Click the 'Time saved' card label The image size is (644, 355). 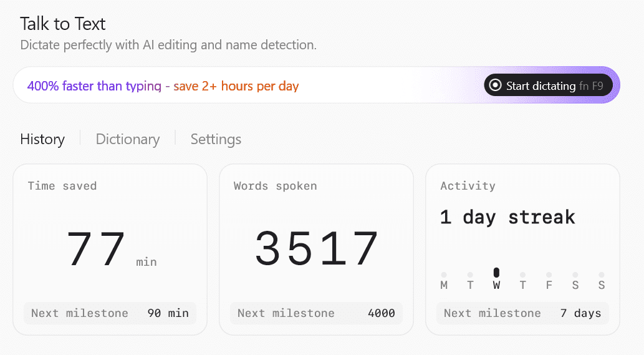pos(62,186)
